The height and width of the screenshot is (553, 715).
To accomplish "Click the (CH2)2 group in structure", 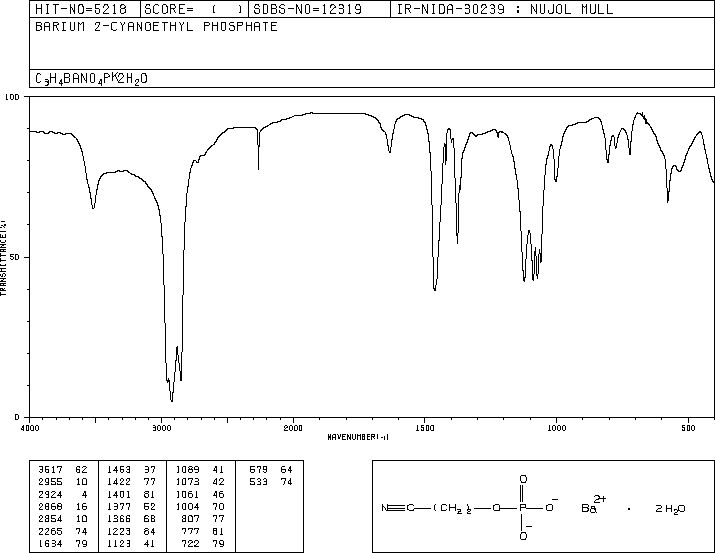I will tap(452, 508).
